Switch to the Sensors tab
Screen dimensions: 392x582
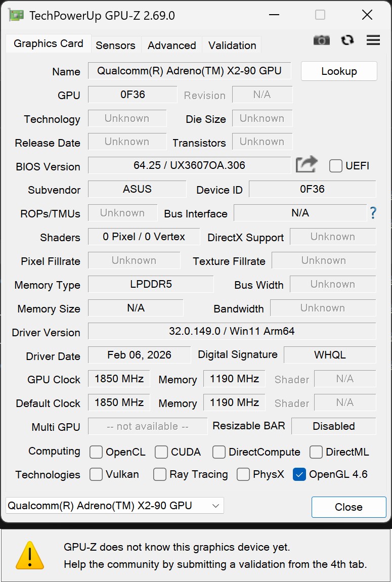point(115,46)
